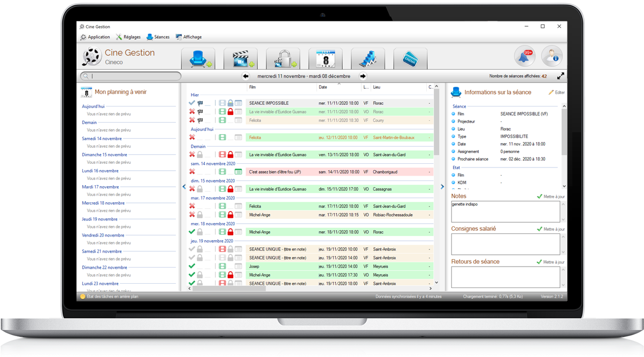Click the red padlock in Robiac-Rochessadoule row

coord(231,215)
